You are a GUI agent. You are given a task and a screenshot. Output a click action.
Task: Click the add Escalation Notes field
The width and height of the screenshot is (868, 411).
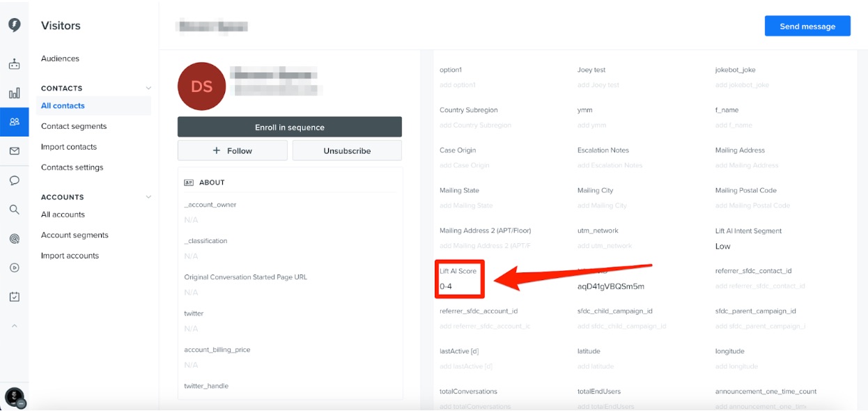(x=611, y=165)
